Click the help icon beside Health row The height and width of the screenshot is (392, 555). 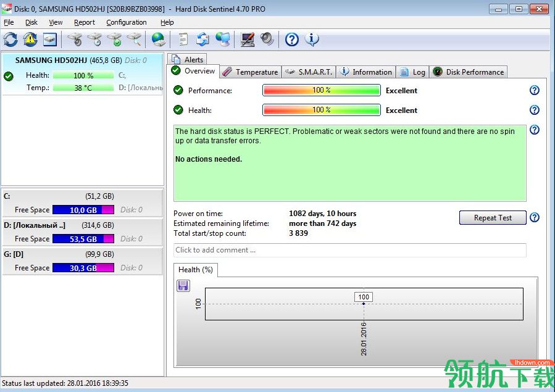click(x=535, y=110)
